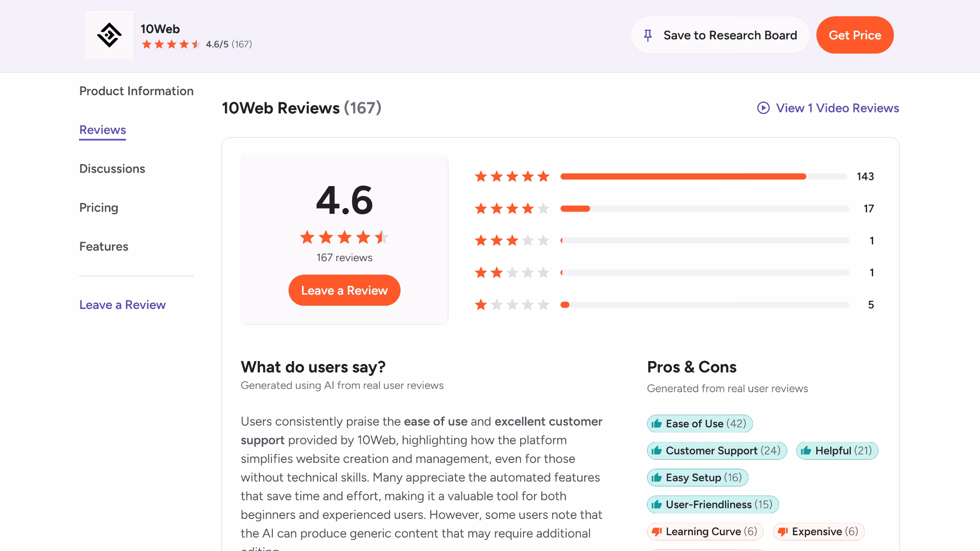This screenshot has height=551, width=980.
Task: Select the Ease of Use (42) tag
Action: (x=700, y=424)
